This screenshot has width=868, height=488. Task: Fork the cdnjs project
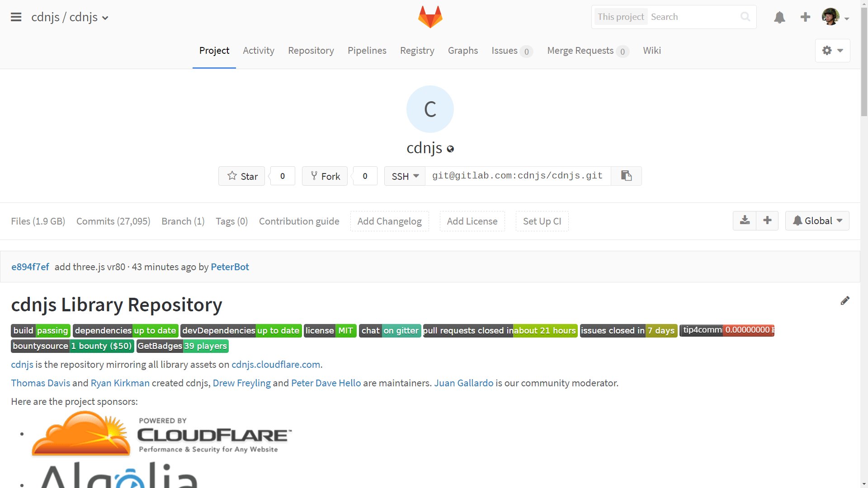point(325,176)
